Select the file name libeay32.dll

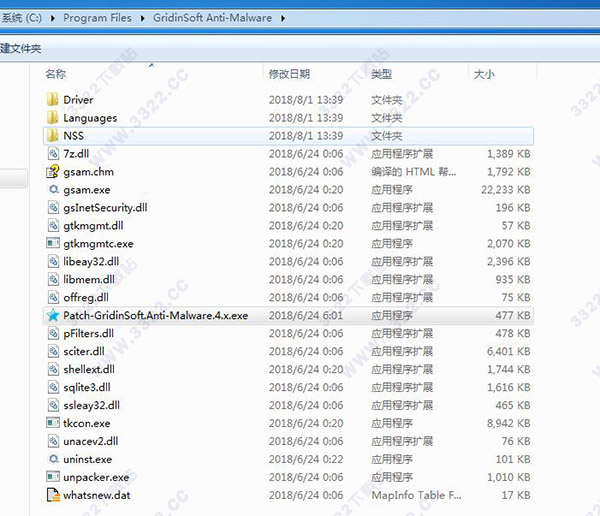click(91, 262)
